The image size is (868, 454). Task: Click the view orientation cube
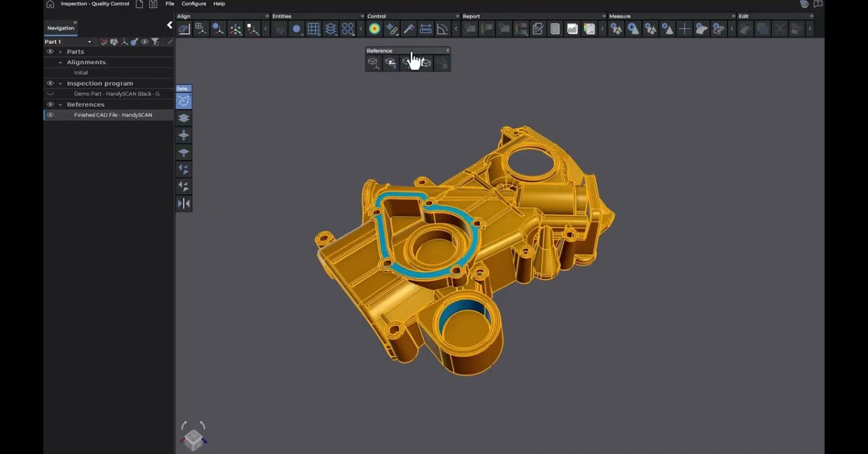coord(193,438)
